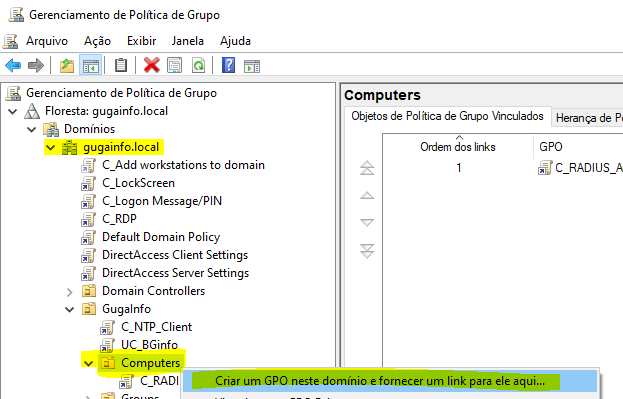
Task: Click the show/hide action pane icon
Action: coord(252,66)
